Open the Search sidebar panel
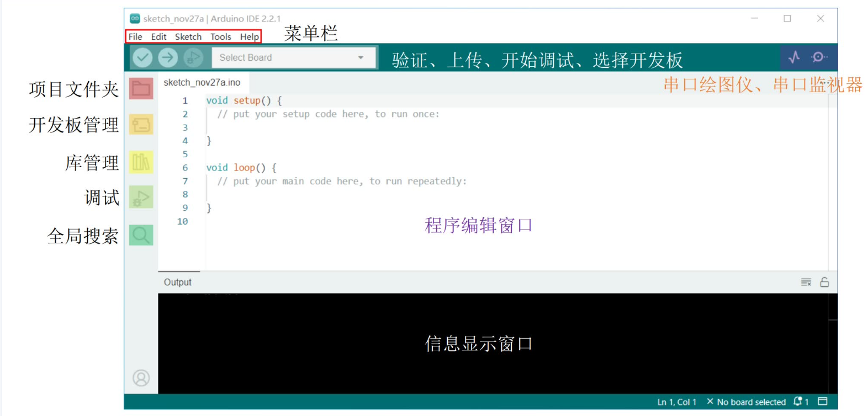868x416 pixels. 141,235
